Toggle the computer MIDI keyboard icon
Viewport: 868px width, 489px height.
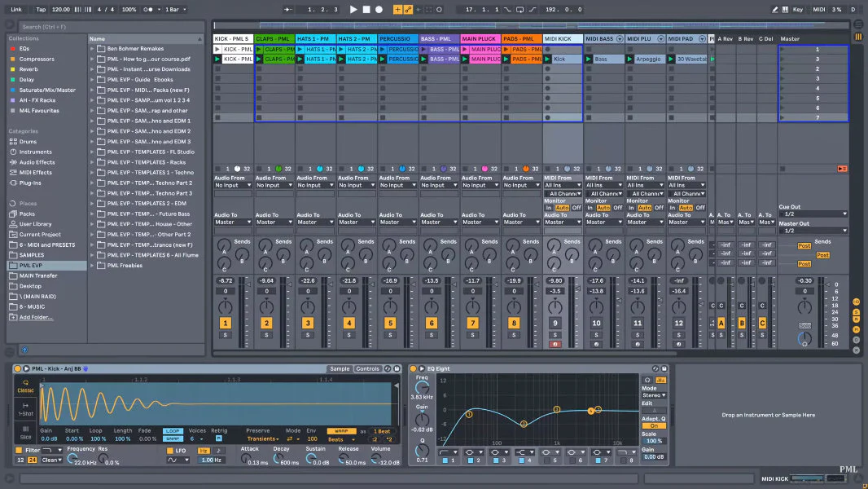[785, 9]
